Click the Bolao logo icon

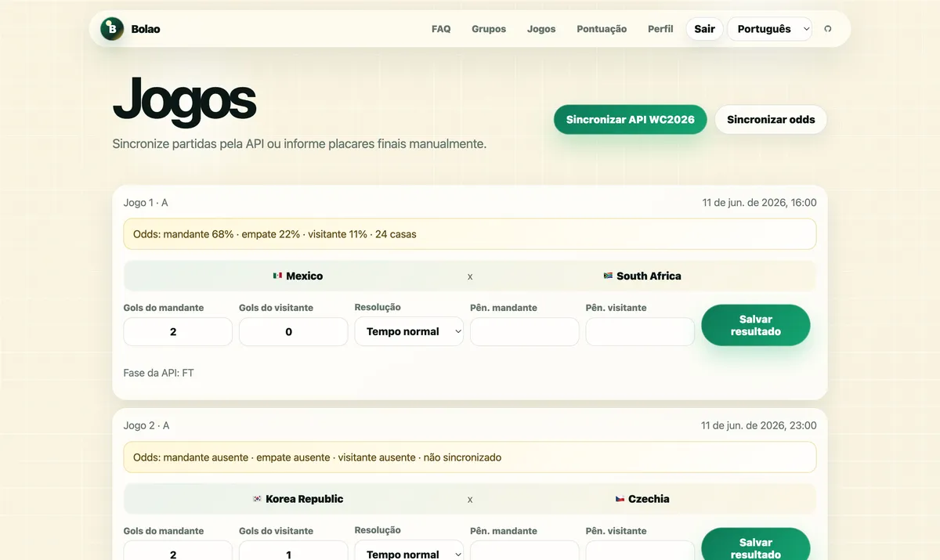coord(112,29)
